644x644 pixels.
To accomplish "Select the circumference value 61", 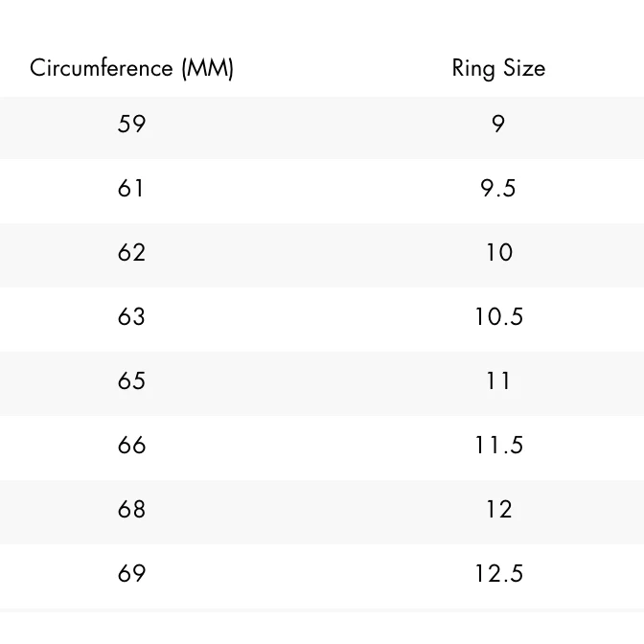I will 131,189.
